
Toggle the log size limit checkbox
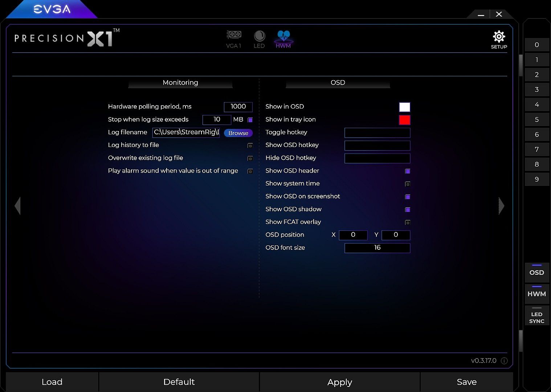[250, 120]
